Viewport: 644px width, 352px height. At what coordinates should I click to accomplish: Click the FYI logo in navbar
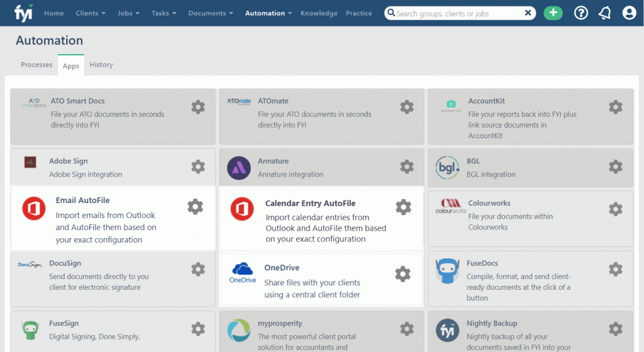pos(23,13)
